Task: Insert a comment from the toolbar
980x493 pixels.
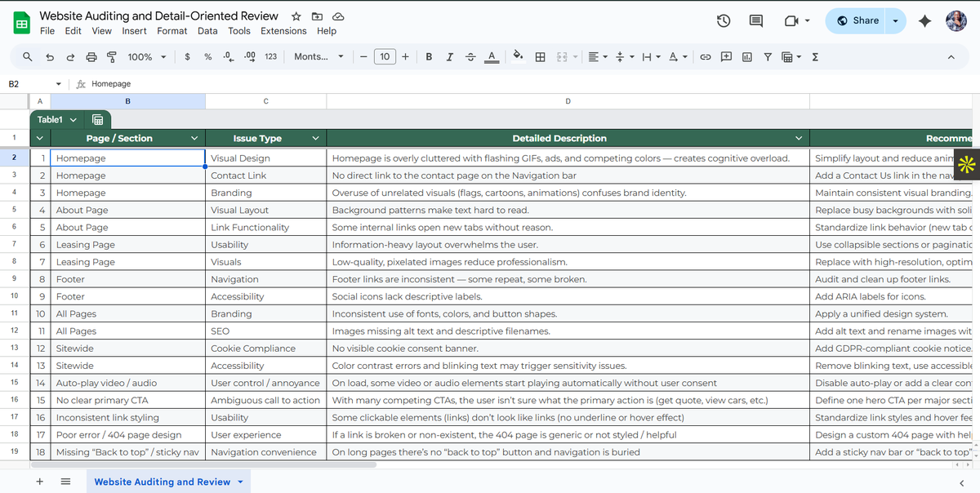Action: coord(726,57)
